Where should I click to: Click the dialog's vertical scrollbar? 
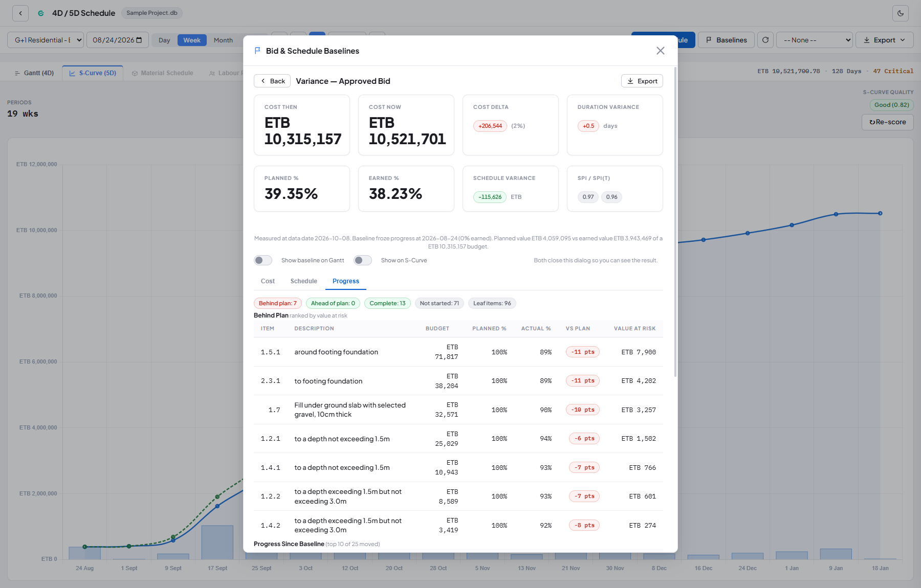point(675,222)
